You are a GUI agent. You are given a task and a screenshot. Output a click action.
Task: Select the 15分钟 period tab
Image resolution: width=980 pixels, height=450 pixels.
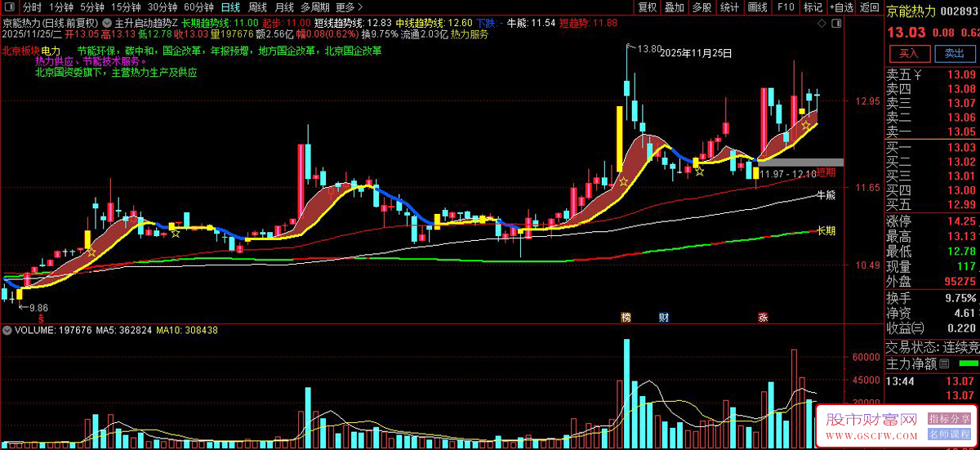click(126, 7)
